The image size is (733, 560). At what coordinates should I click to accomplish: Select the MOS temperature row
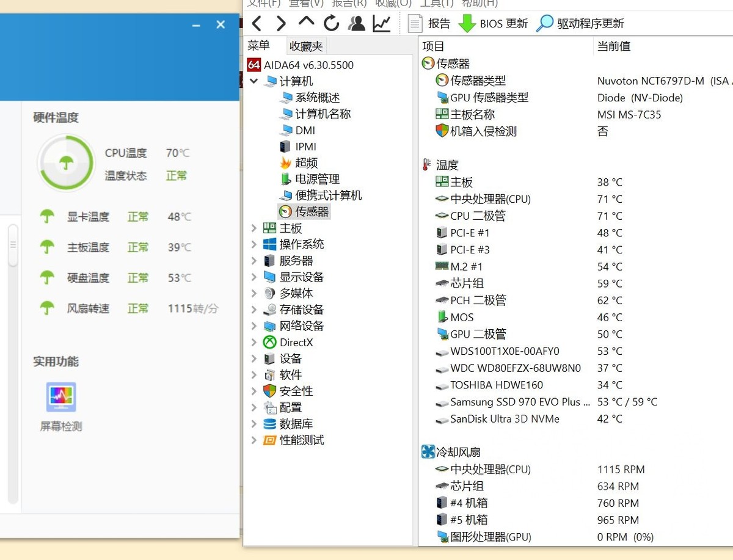[x=576, y=318]
